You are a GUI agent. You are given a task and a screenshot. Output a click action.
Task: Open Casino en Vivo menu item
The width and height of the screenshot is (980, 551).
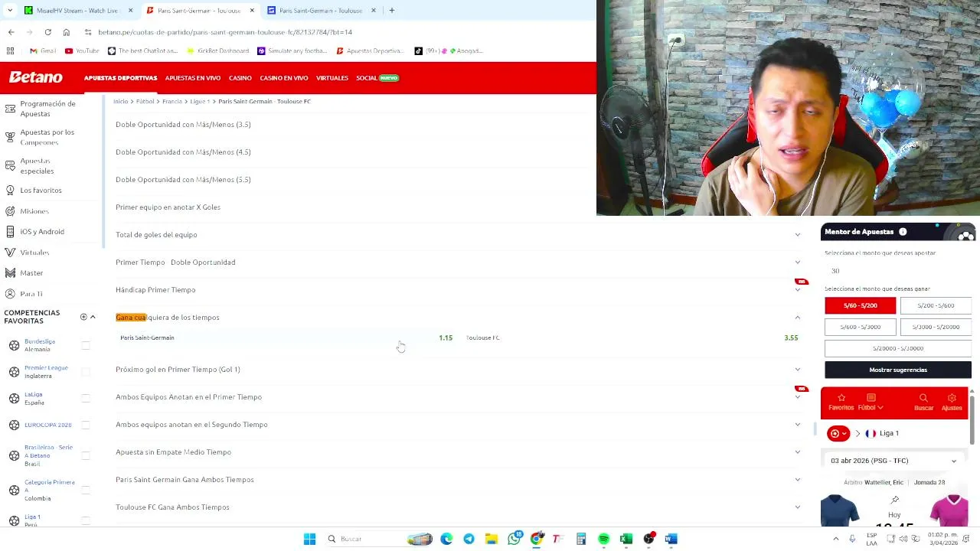click(283, 78)
